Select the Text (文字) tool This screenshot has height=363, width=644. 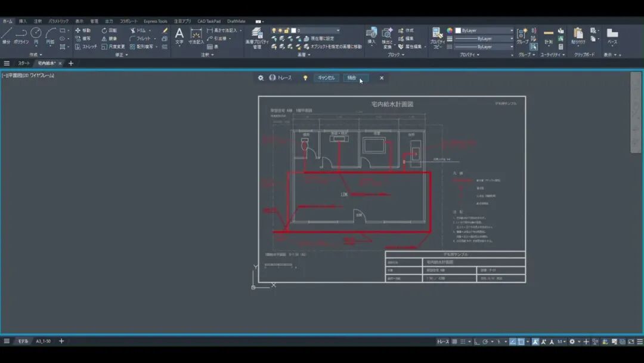179,35
